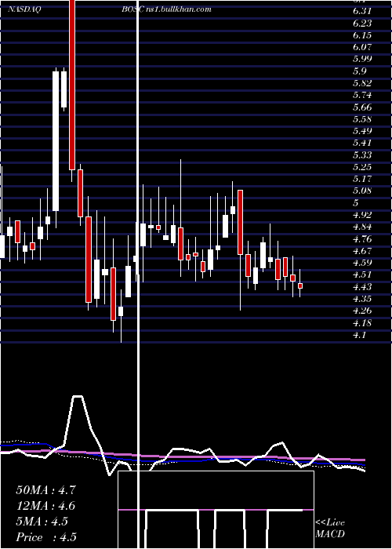Select the 5.08 price axis label
Image resolution: width=392 pixels, height=549 pixels.
362,191
